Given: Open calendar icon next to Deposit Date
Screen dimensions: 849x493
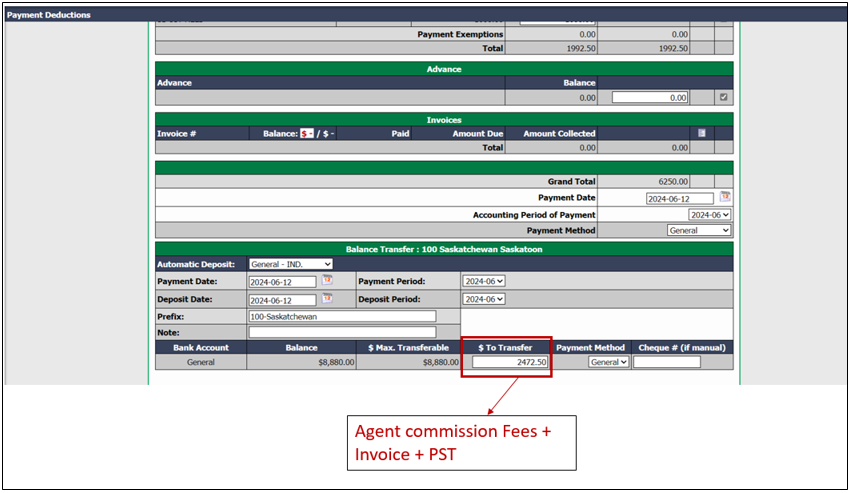Looking at the screenshot, I should (327, 299).
